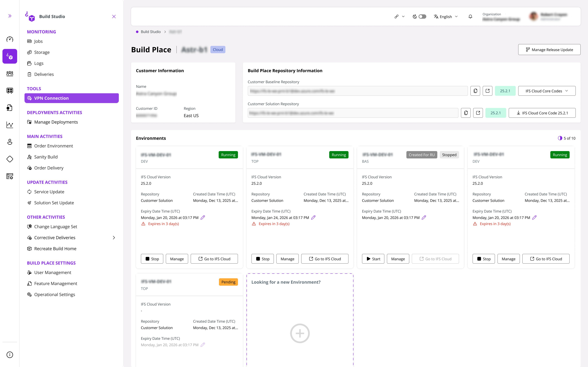The height and width of the screenshot is (367, 588).
Task: Click the Manage Release Update button
Action: pyautogui.click(x=549, y=50)
